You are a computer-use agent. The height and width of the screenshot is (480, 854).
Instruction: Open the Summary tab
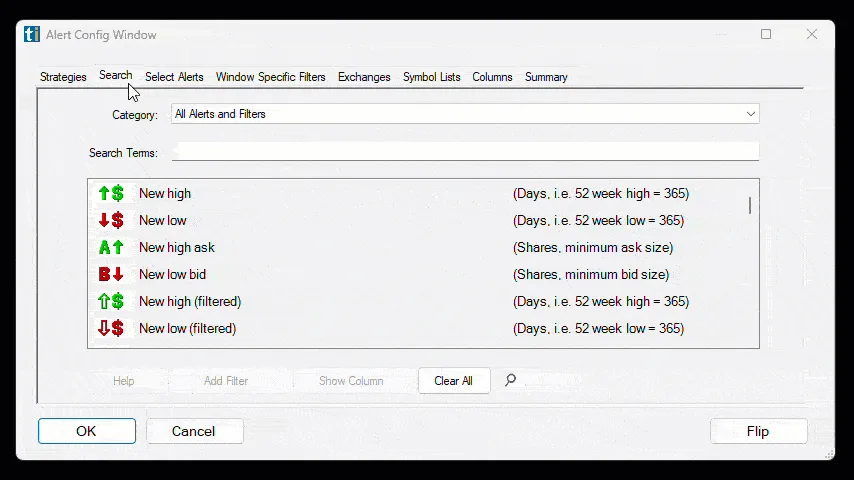click(x=546, y=77)
